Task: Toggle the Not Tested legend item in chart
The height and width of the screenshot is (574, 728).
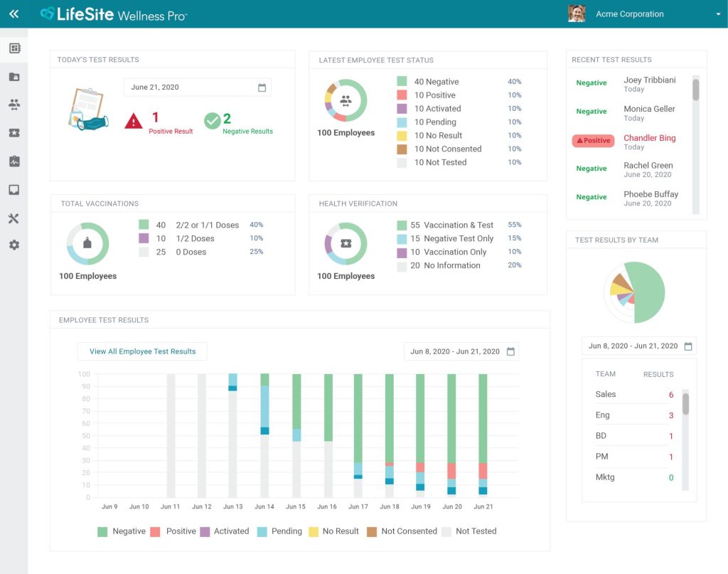Action: tap(469, 531)
